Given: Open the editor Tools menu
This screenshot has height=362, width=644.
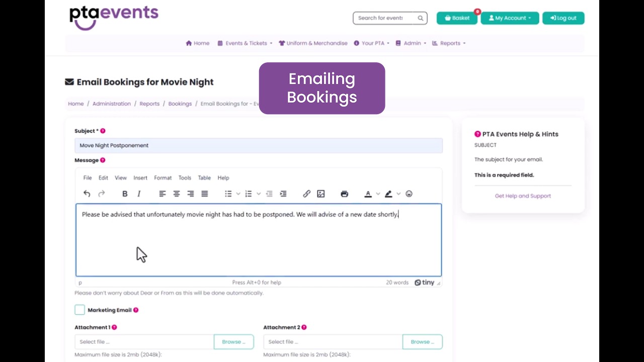Looking at the screenshot, I should point(185,177).
